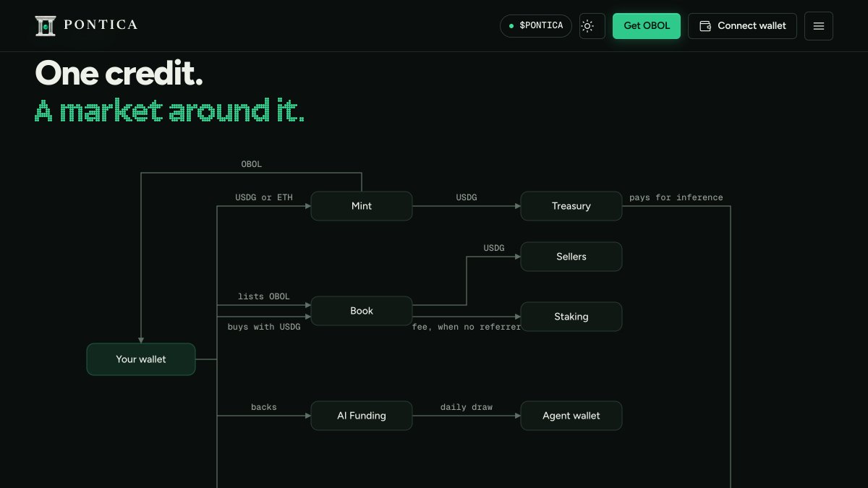The height and width of the screenshot is (488, 868).
Task: Click the 'backs' edge label
Action: (264, 407)
